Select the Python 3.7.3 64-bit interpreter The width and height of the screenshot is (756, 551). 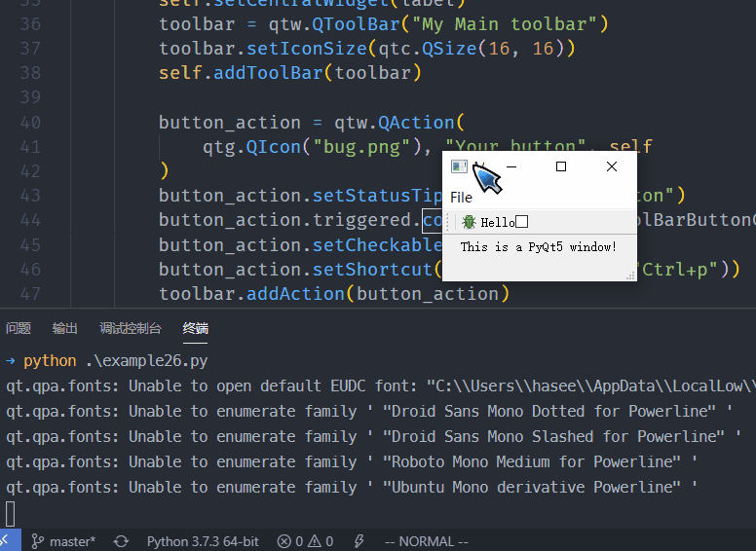[x=203, y=541]
